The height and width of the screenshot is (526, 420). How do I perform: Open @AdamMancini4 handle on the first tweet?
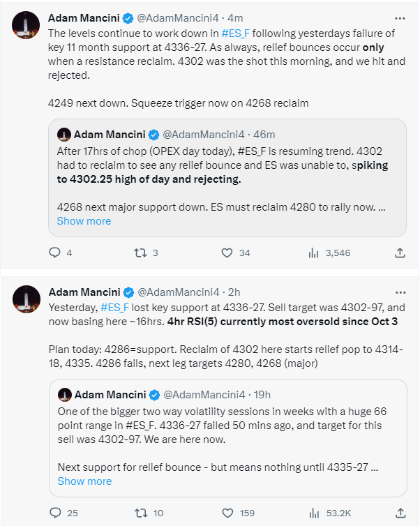(x=178, y=17)
